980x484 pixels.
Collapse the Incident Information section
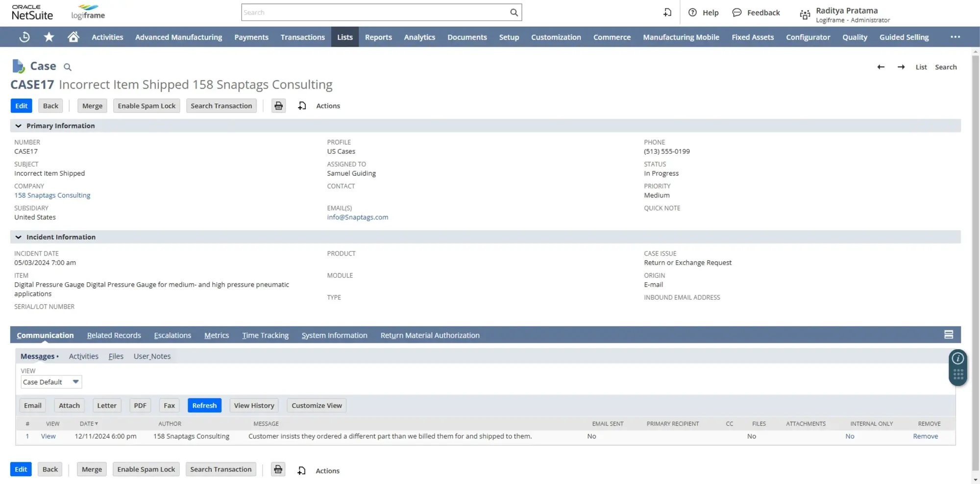18,237
